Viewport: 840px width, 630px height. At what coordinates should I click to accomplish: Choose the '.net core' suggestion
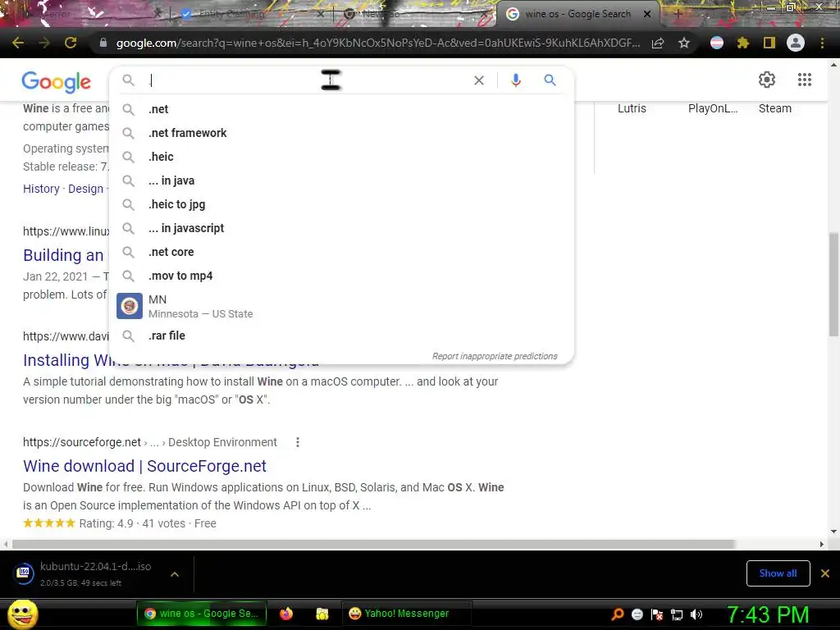pyautogui.click(x=341, y=252)
